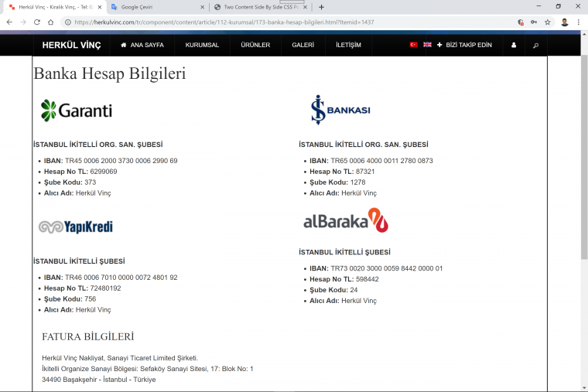Close the Google Çeviri tab
Screen dimensions: 588x392
pyautogui.click(x=202, y=7)
